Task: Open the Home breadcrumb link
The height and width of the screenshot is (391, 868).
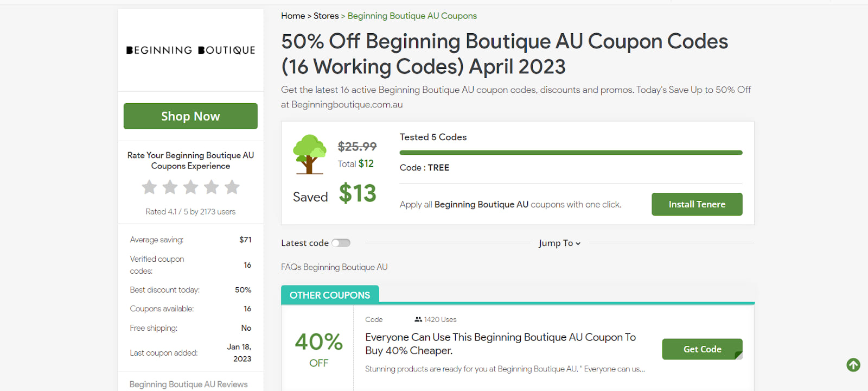Action: pyautogui.click(x=293, y=16)
